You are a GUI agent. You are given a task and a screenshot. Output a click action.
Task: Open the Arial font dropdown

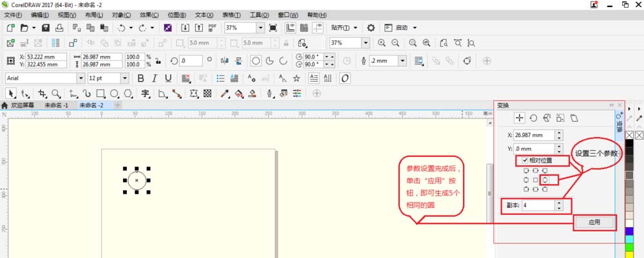(81, 78)
